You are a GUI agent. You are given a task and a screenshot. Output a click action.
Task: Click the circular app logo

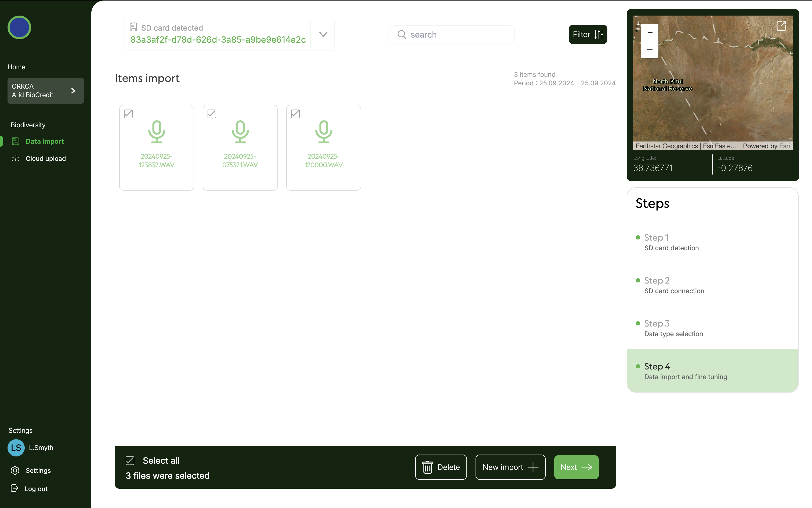19,28
